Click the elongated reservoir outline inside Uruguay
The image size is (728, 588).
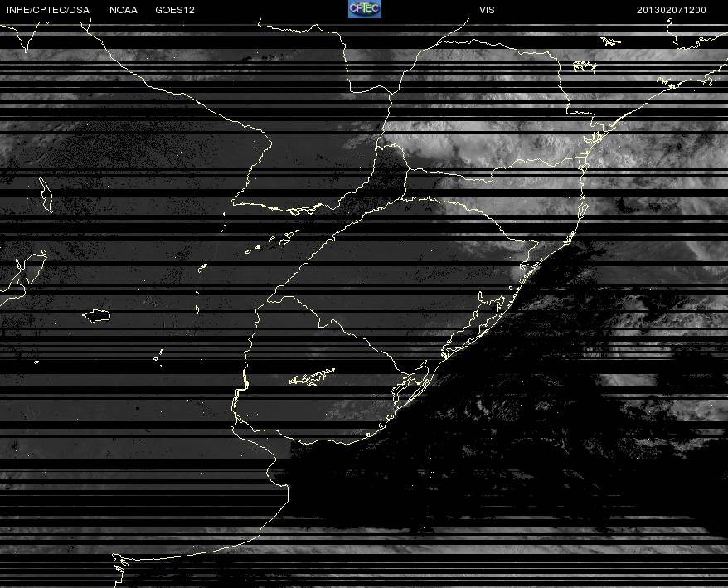point(312,377)
